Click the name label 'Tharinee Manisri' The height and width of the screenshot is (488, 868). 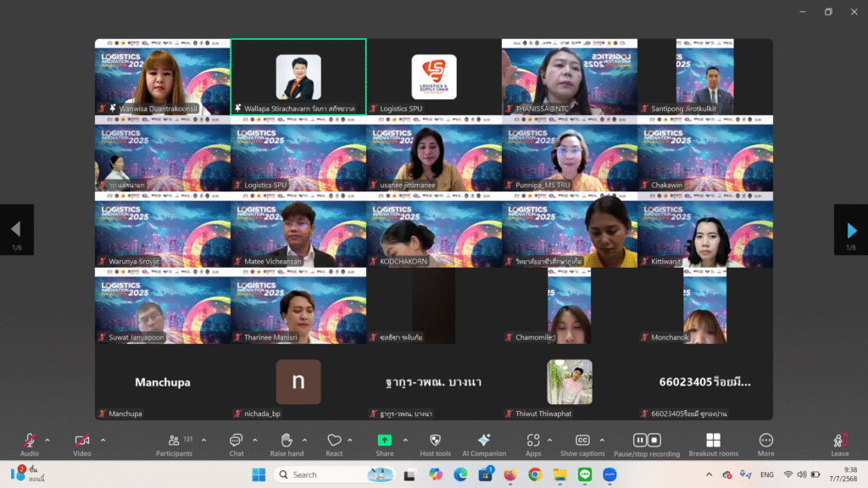coord(270,337)
